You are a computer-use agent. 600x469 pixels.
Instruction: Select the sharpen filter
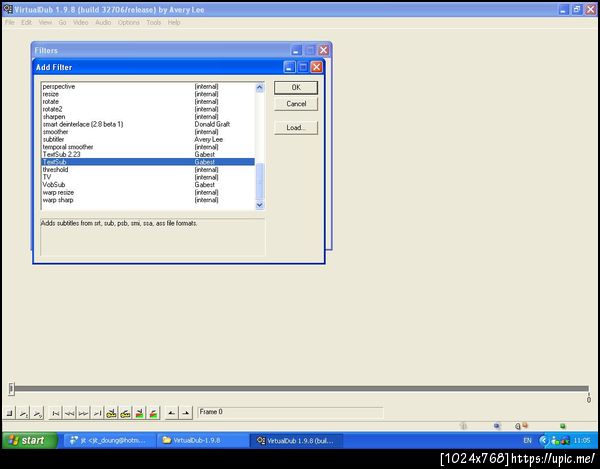click(148, 117)
